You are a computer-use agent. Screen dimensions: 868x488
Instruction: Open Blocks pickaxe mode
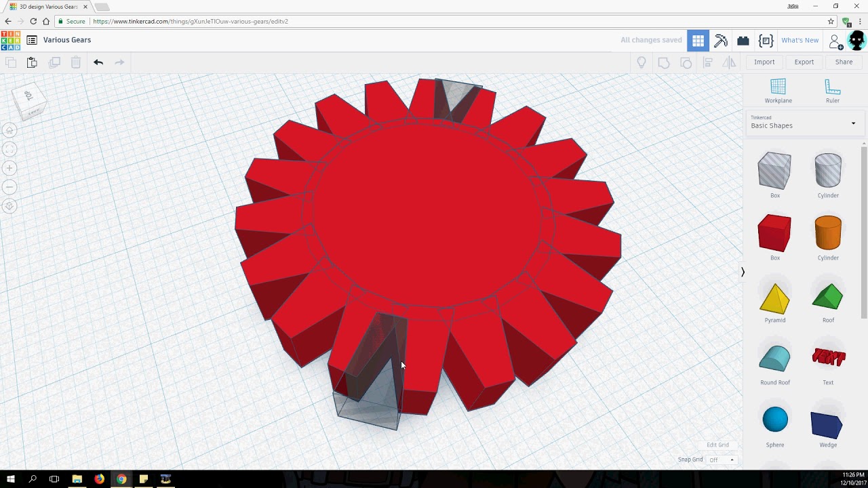[x=721, y=41]
